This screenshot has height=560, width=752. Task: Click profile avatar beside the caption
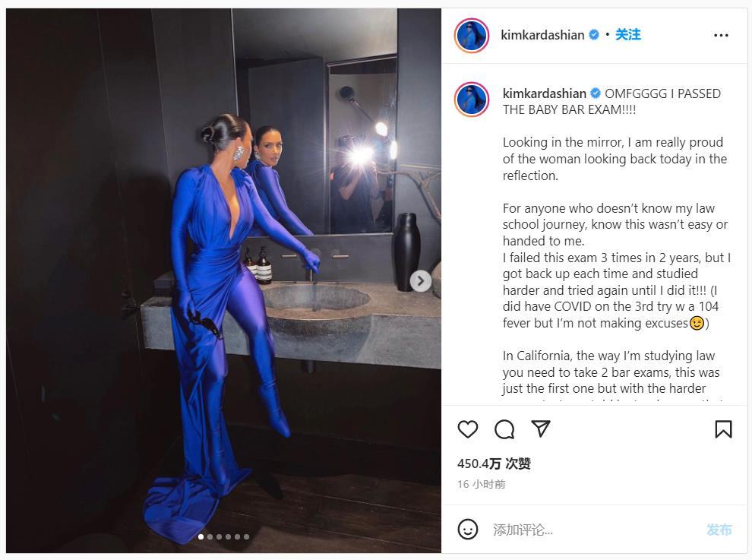(x=472, y=100)
